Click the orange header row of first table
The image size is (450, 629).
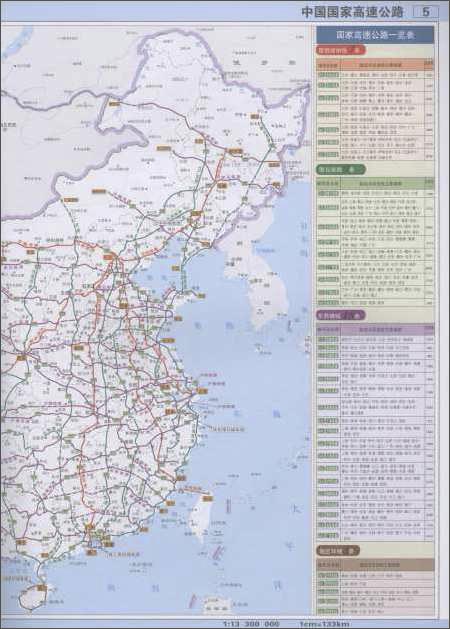(375, 65)
